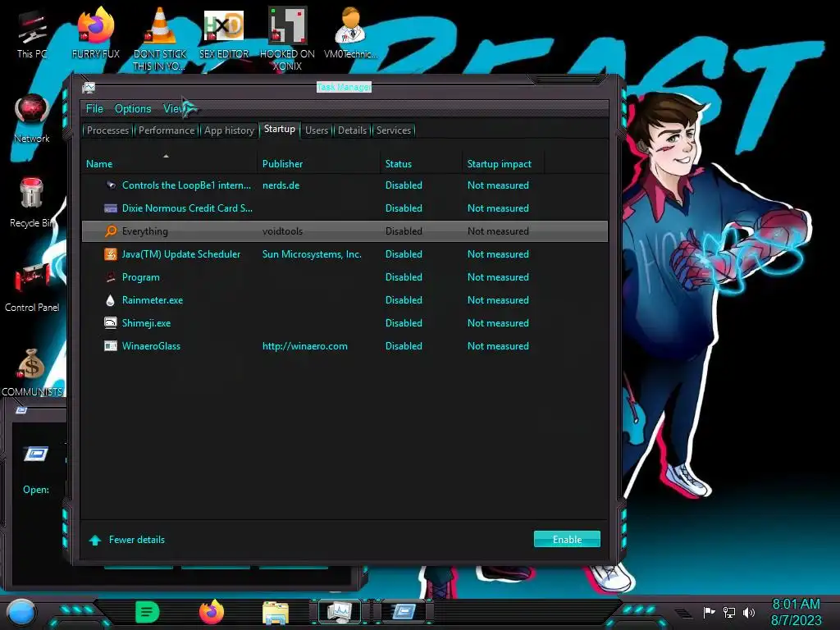This screenshot has height=630, width=840.
Task: Sort by the Startup impact column header
Action: (503, 163)
